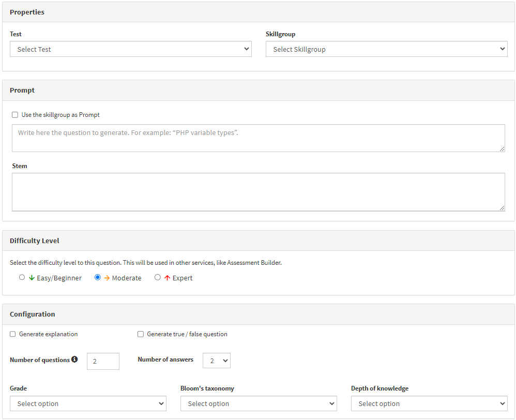Expand the Select Skillgroup dropdown
516x420 pixels.
(x=387, y=49)
